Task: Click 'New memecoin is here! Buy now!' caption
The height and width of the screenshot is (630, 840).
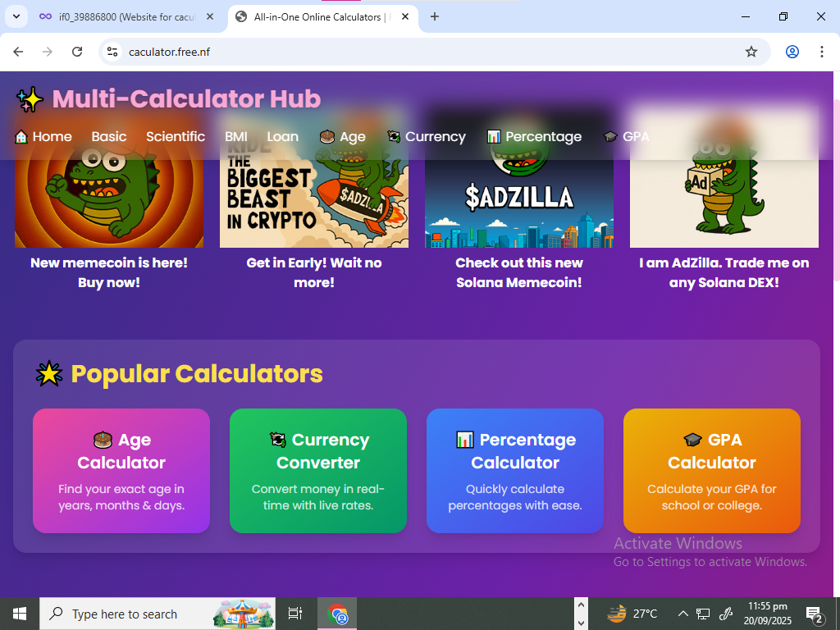Action: pos(109,272)
